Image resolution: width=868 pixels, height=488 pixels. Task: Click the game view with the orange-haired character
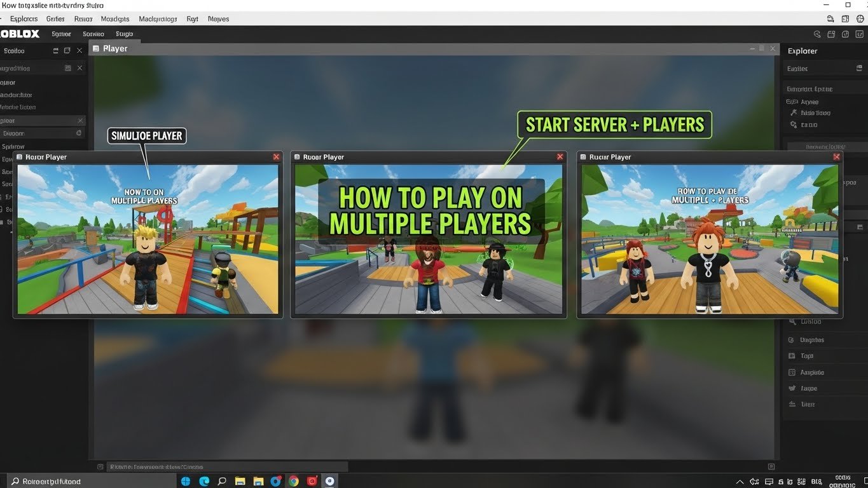coord(710,239)
